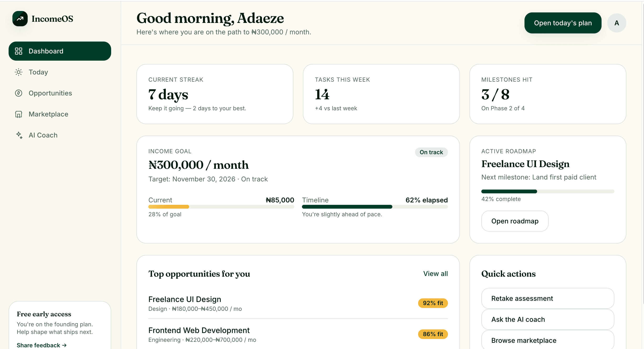Click the IncomeOS logo icon
This screenshot has width=644, height=349.
pos(20,19)
